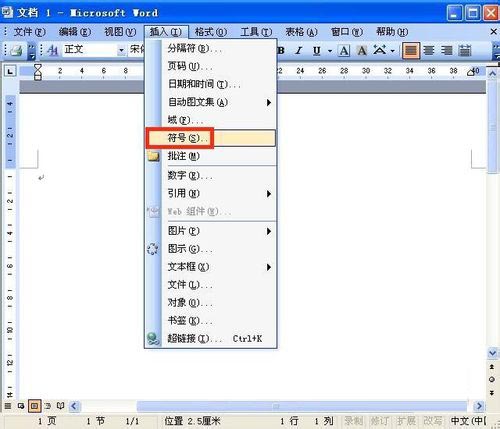The width and height of the screenshot is (500, 429).
Task: Select 数字 menu entry
Action: (211, 175)
